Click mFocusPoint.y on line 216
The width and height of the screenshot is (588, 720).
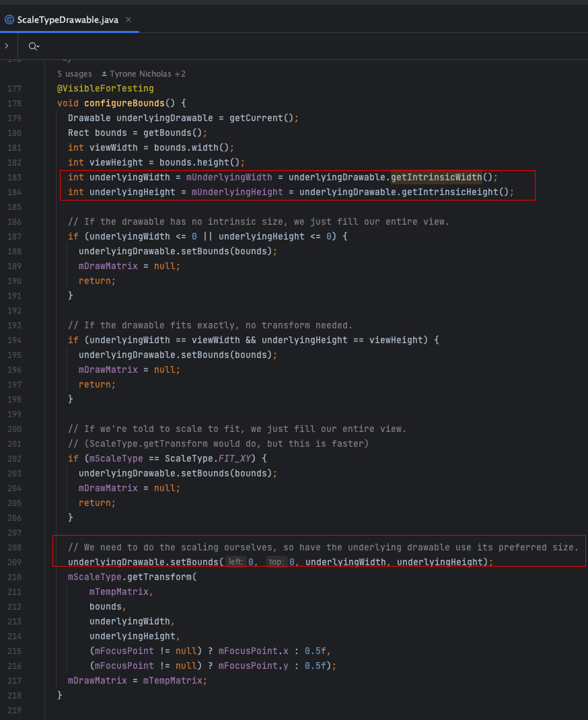point(254,665)
